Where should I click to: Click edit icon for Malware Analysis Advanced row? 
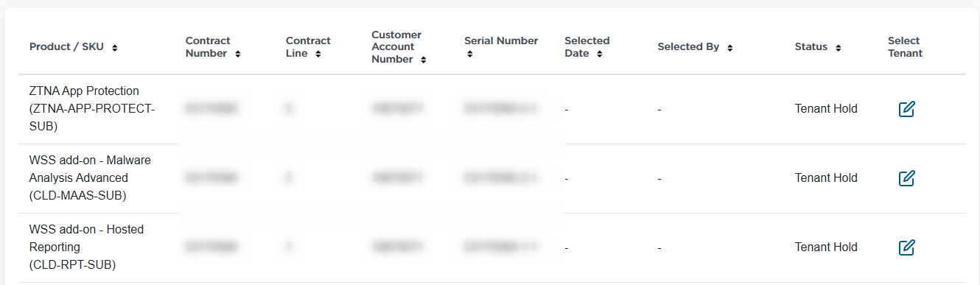[907, 178]
